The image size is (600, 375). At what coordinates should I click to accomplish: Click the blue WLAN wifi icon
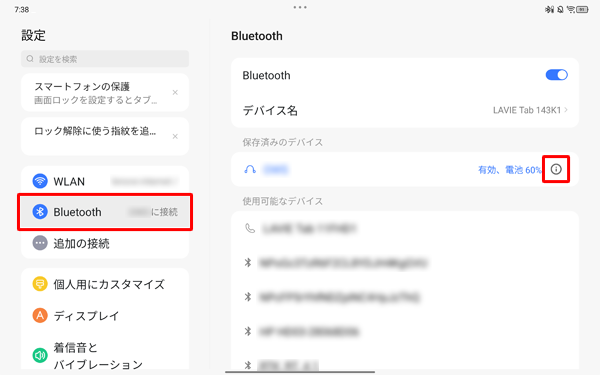(40, 181)
